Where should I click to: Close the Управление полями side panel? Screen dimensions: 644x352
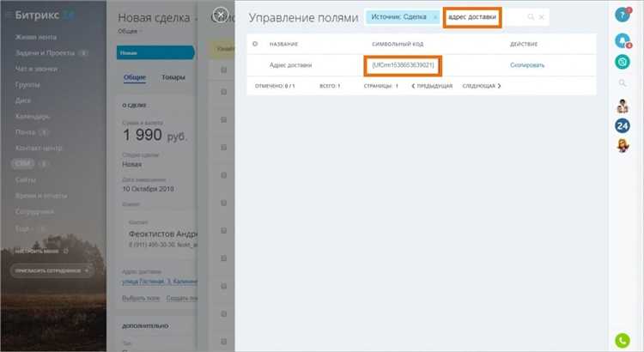pos(221,15)
